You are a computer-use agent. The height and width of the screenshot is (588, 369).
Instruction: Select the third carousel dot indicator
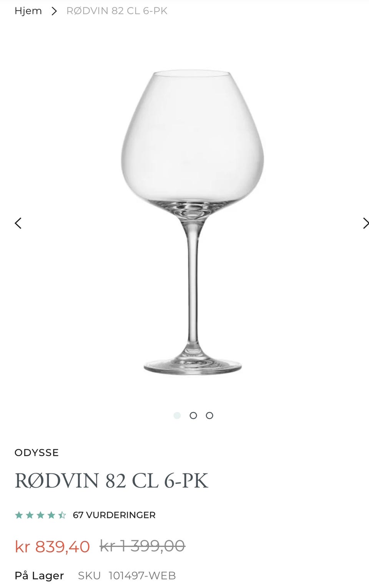(x=209, y=415)
